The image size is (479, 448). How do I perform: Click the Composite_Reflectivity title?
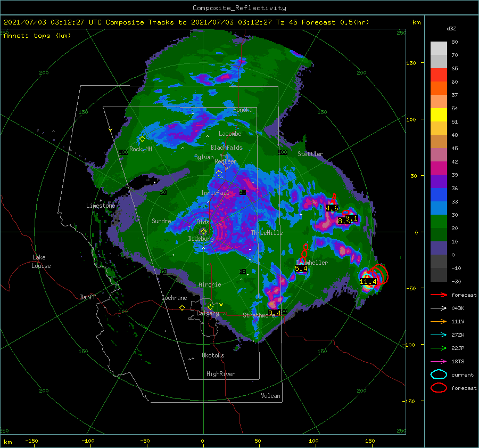[240, 8]
